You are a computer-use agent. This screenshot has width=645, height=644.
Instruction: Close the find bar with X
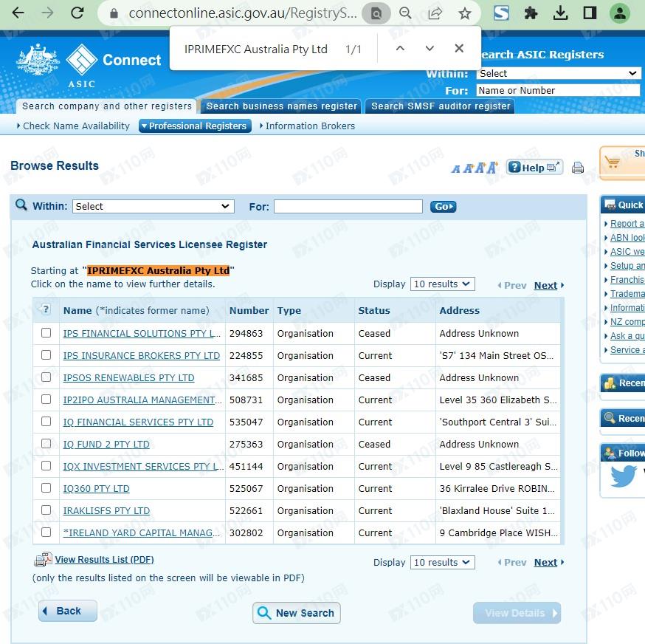point(459,49)
